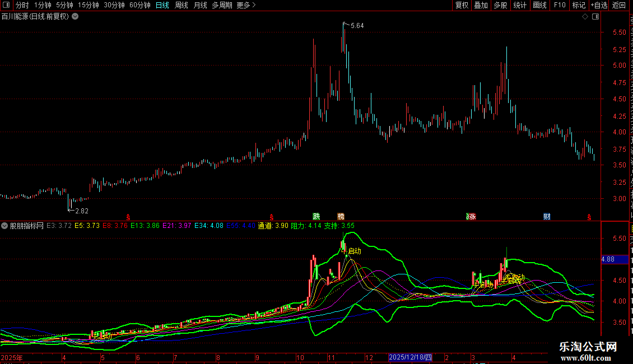Select the 5分钟 period

pyautogui.click(x=64, y=5)
